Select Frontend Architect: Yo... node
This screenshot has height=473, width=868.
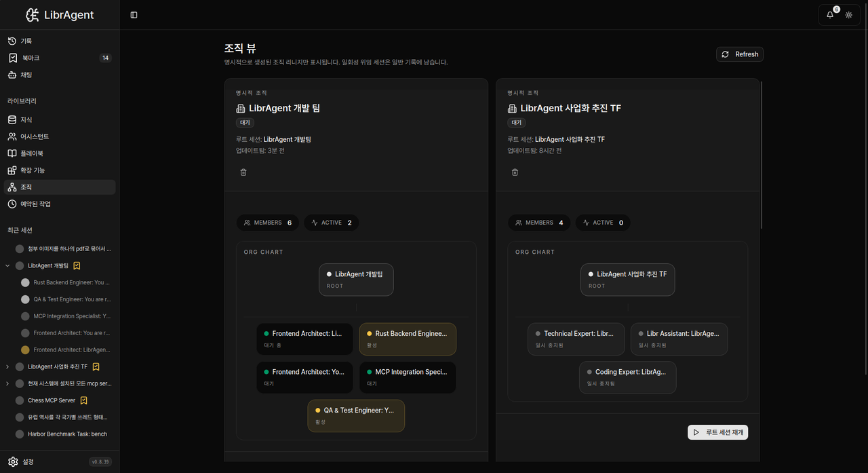pyautogui.click(x=304, y=377)
